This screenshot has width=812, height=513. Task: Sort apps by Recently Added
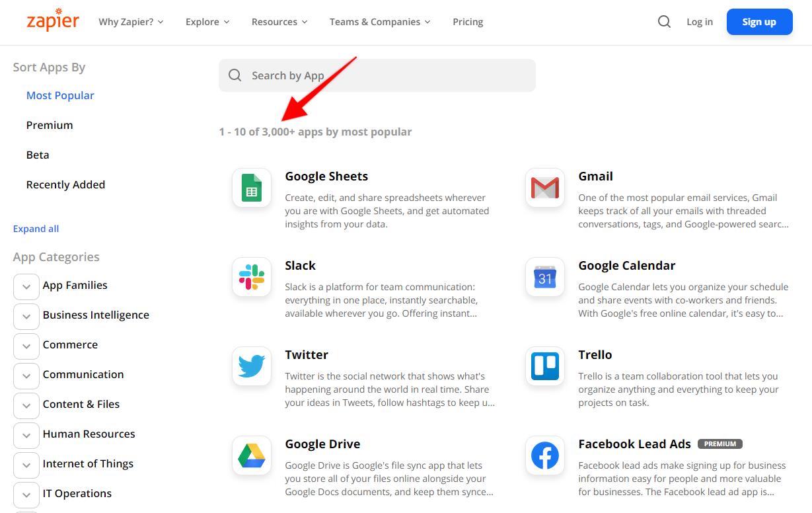pyautogui.click(x=65, y=184)
